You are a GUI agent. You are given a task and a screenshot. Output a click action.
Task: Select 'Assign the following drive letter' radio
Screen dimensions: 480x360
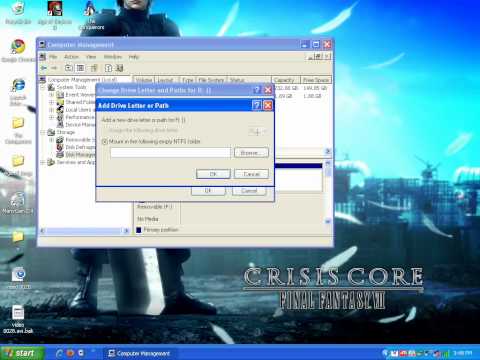point(105,130)
